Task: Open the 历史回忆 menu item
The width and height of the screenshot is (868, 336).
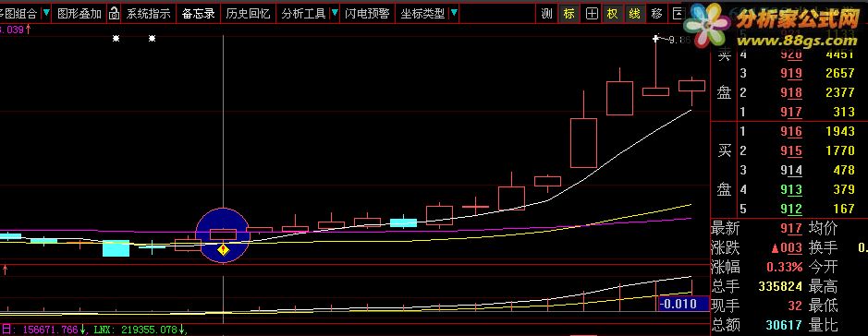Action: click(248, 14)
